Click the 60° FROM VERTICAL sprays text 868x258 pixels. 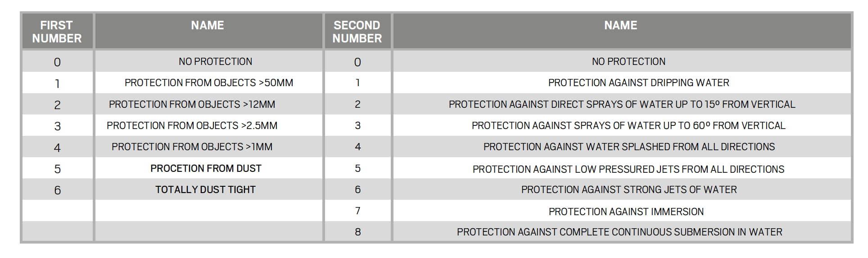(628, 125)
